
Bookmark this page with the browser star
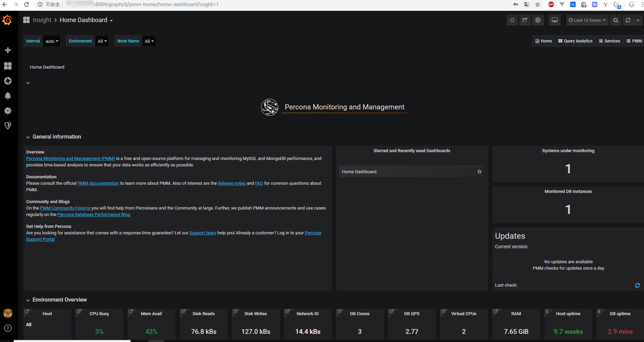click(537, 4)
